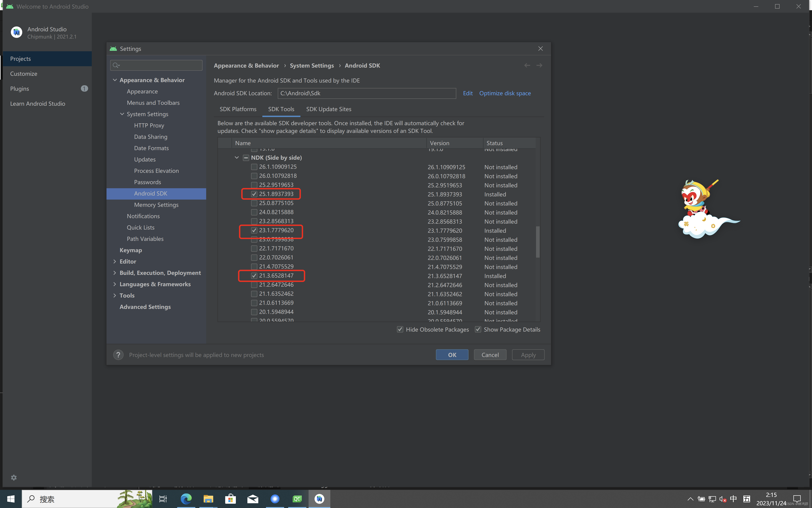Image resolution: width=812 pixels, height=508 pixels.
Task: Check NDK version 24.0.8215888
Action: [254, 212]
